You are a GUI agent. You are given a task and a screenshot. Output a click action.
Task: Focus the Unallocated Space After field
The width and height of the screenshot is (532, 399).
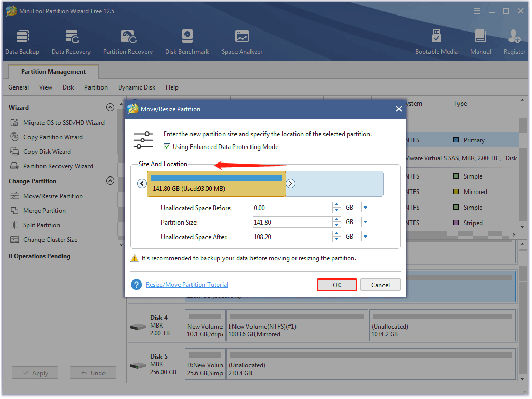click(292, 237)
